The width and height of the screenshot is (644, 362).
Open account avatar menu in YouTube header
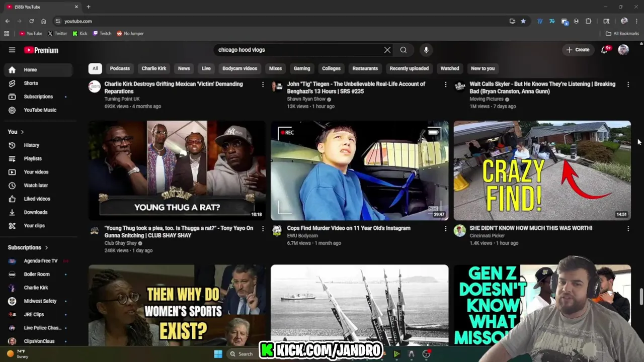(623, 50)
